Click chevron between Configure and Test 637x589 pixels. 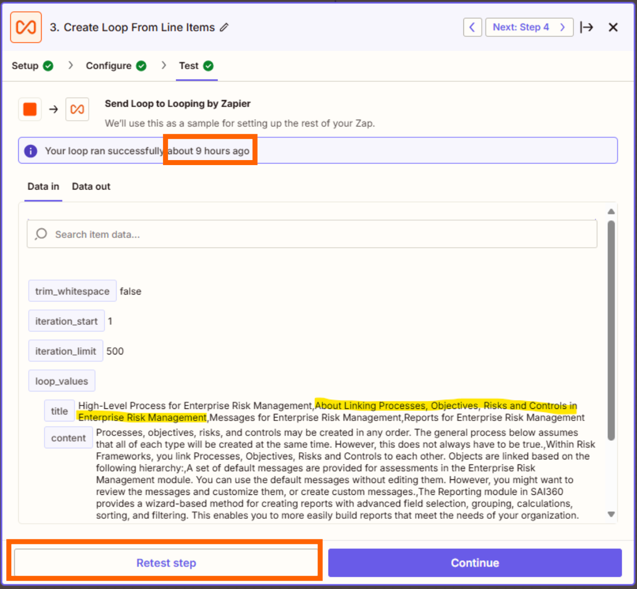tap(164, 65)
